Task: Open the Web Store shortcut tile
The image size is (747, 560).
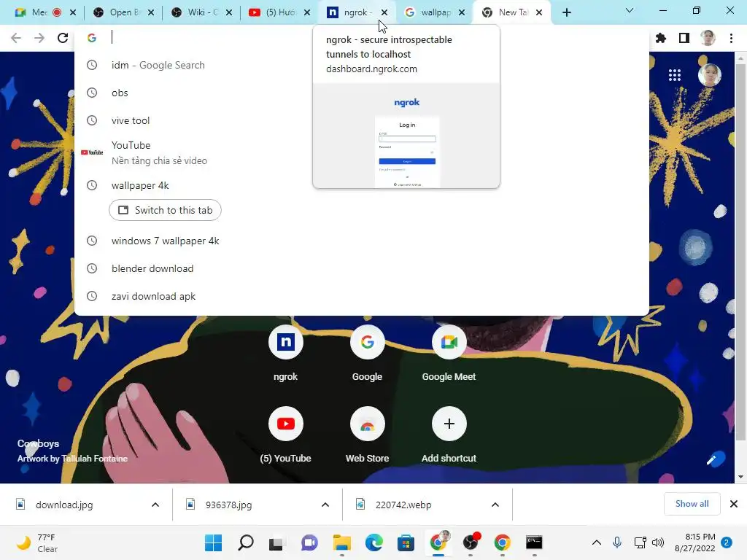Action: 368,435
